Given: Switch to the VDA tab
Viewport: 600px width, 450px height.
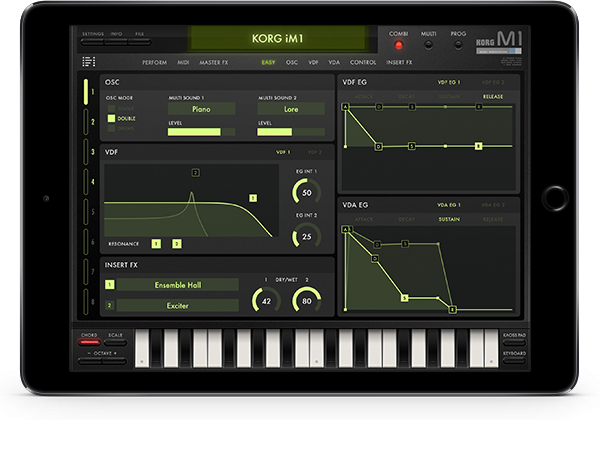Looking at the screenshot, I should [x=334, y=62].
